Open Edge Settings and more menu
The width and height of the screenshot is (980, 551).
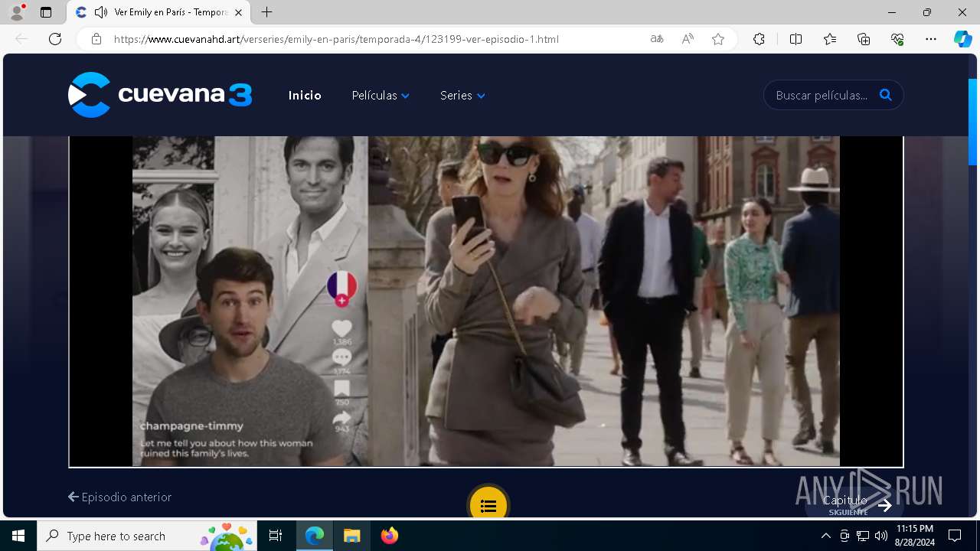931,39
